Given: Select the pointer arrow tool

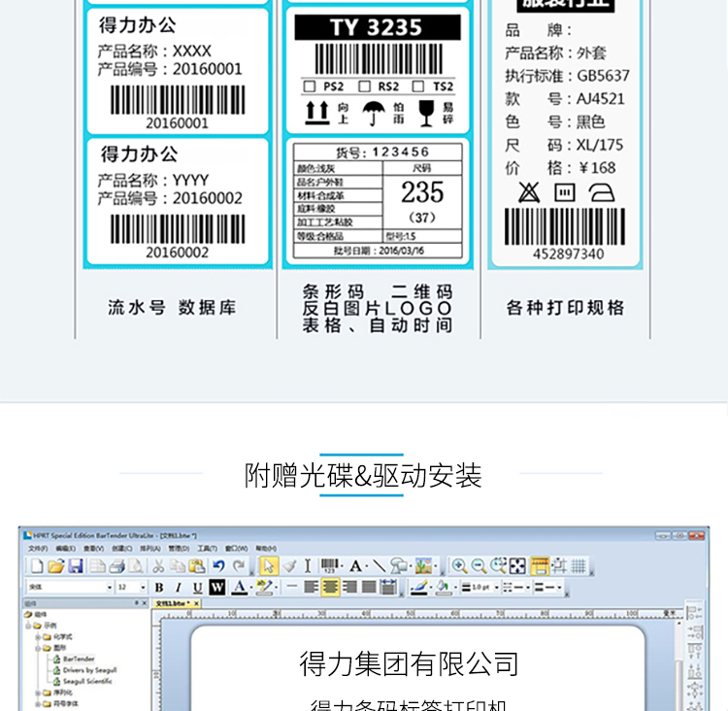Looking at the screenshot, I should 269,566.
